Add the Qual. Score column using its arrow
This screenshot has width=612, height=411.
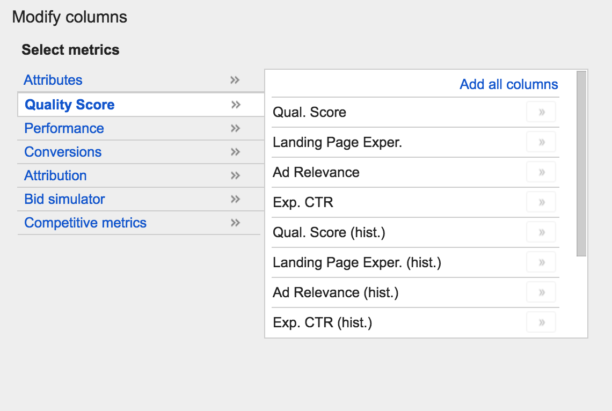click(x=541, y=112)
